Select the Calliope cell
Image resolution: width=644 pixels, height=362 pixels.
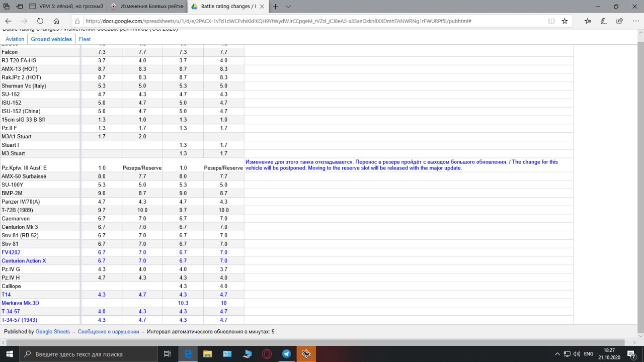click(40, 286)
